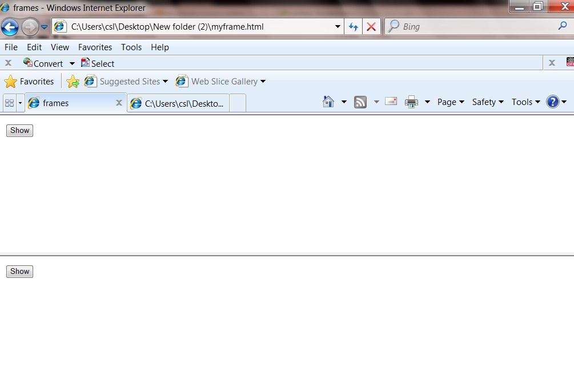Image resolution: width=574 pixels, height=392 pixels.
Task: Click the top Show button
Action: pyautogui.click(x=19, y=130)
